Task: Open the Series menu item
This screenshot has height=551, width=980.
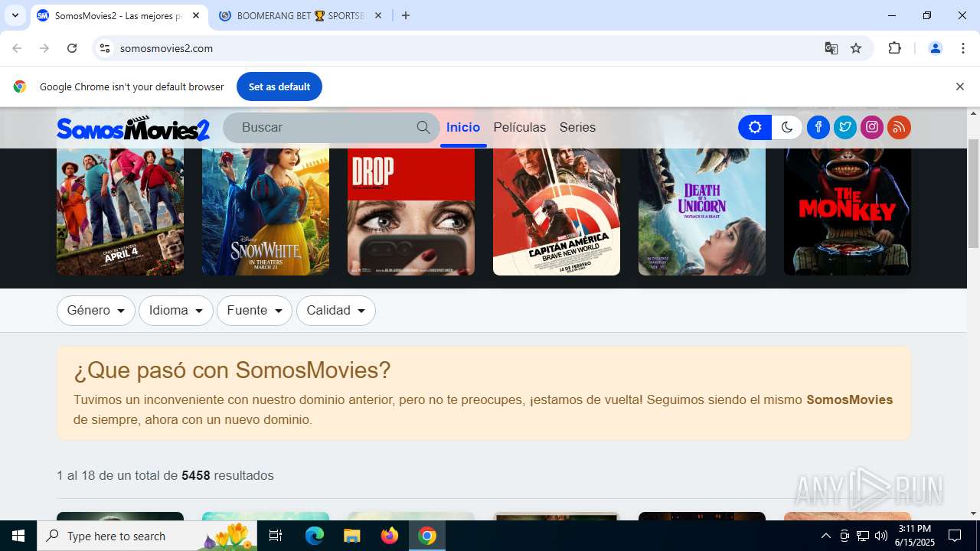Action: [577, 127]
